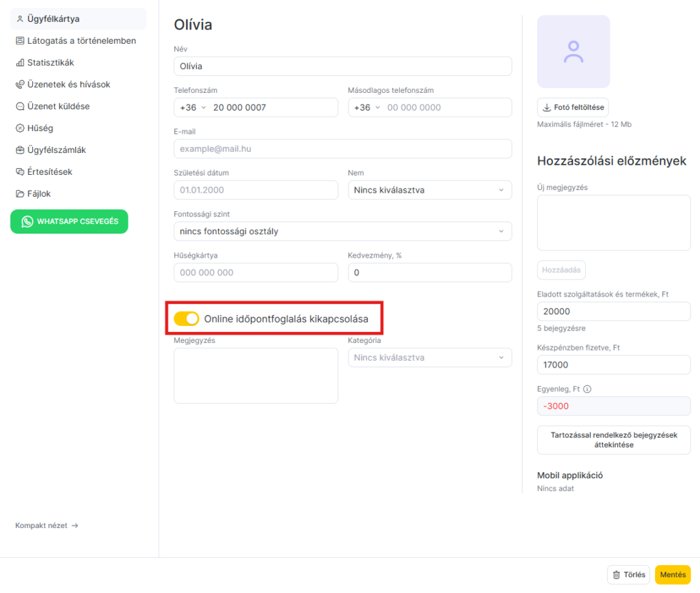
Task: Click the Fájlok folder icon in sidebar
Action: [x=20, y=194]
